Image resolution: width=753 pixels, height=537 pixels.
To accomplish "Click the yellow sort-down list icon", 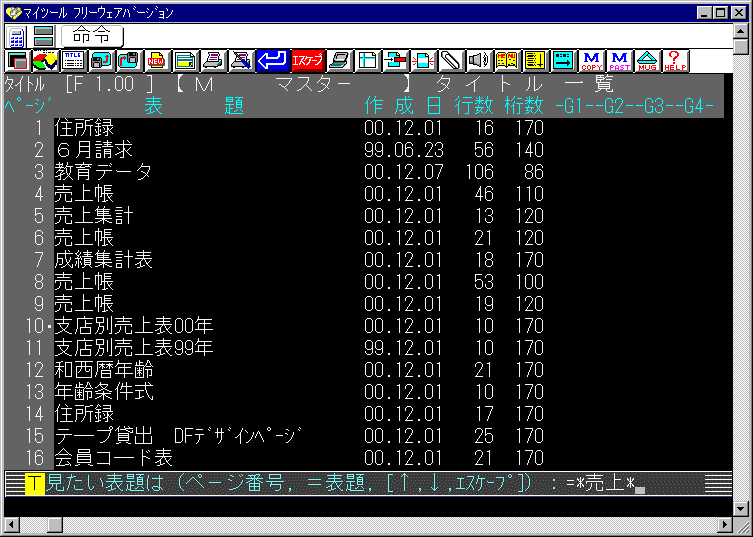I will click(535, 61).
